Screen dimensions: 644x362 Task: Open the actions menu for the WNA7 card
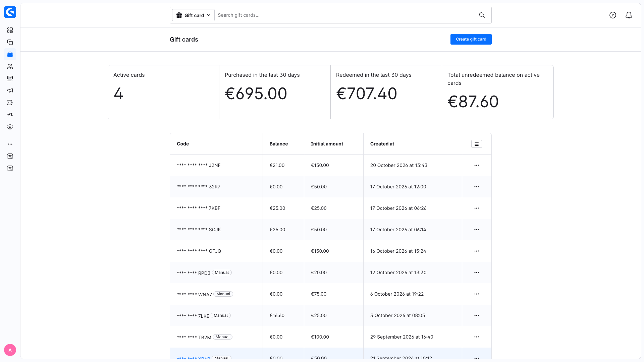pyautogui.click(x=477, y=294)
